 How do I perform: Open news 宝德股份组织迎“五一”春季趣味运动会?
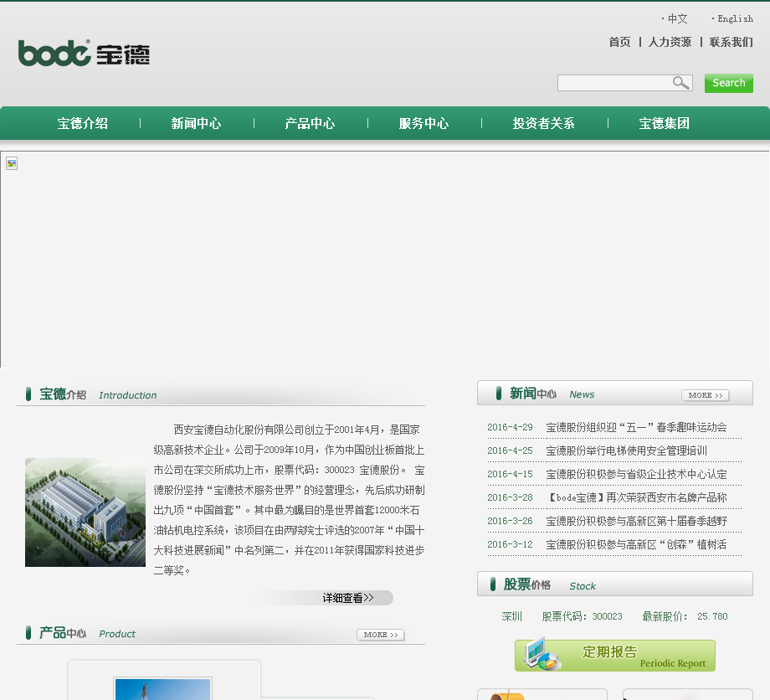(x=636, y=427)
